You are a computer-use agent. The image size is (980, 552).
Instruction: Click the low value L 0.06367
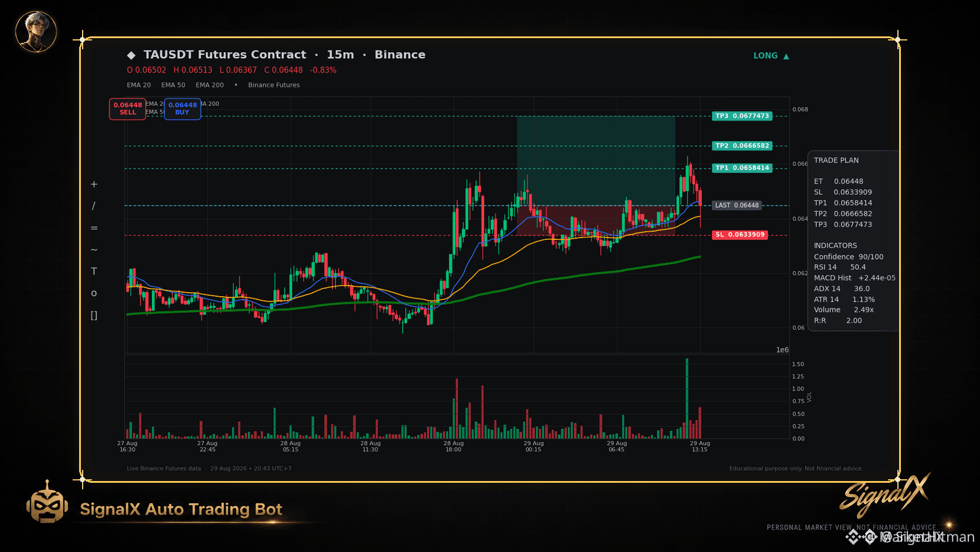point(238,70)
